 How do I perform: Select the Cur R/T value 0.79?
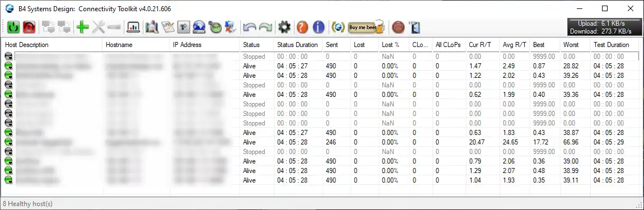[x=475, y=161]
